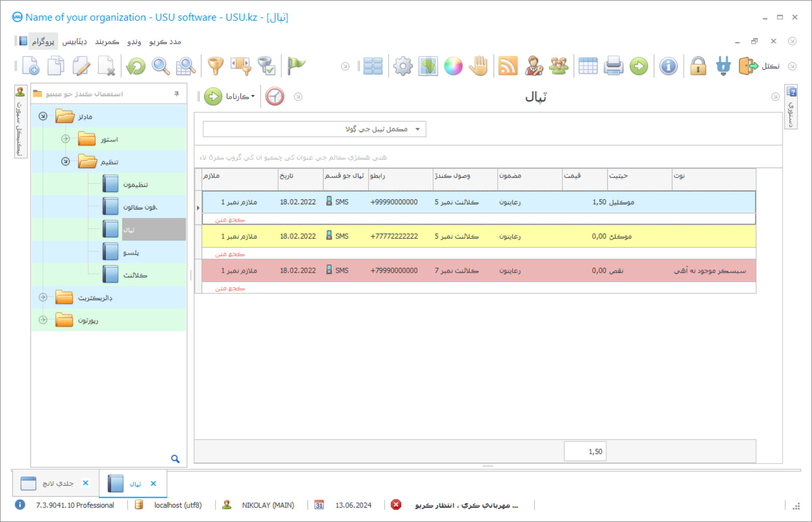Click the printer icon in toolbar

point(613,66)
